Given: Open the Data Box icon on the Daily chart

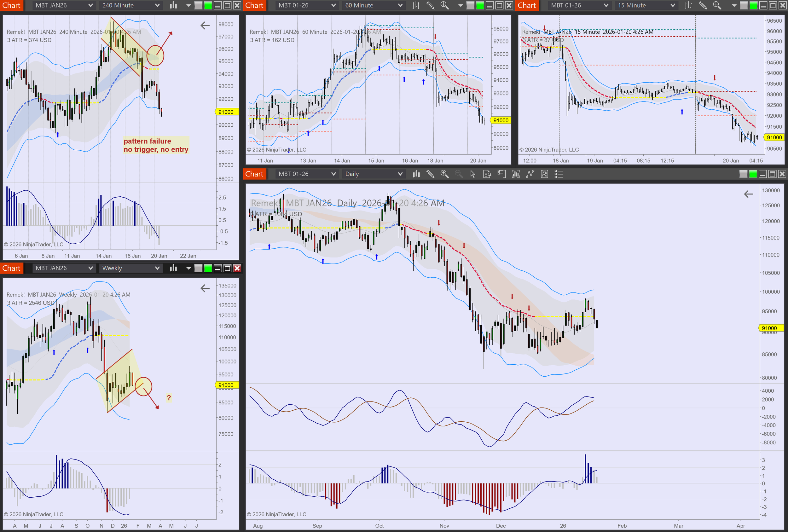Looking at the screenshot, I should coord(488,174).
